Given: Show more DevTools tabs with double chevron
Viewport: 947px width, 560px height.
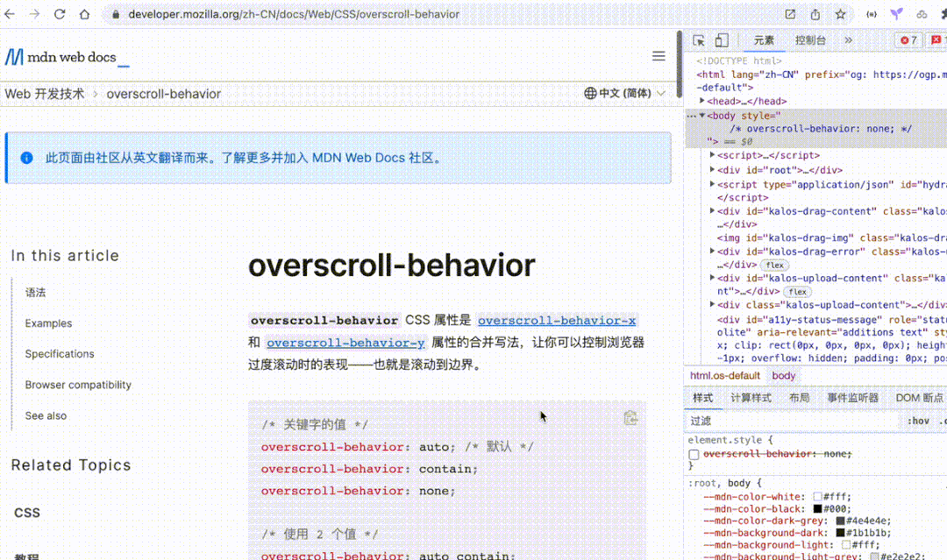Looking at the screenshot, I should tap(849, 40).
